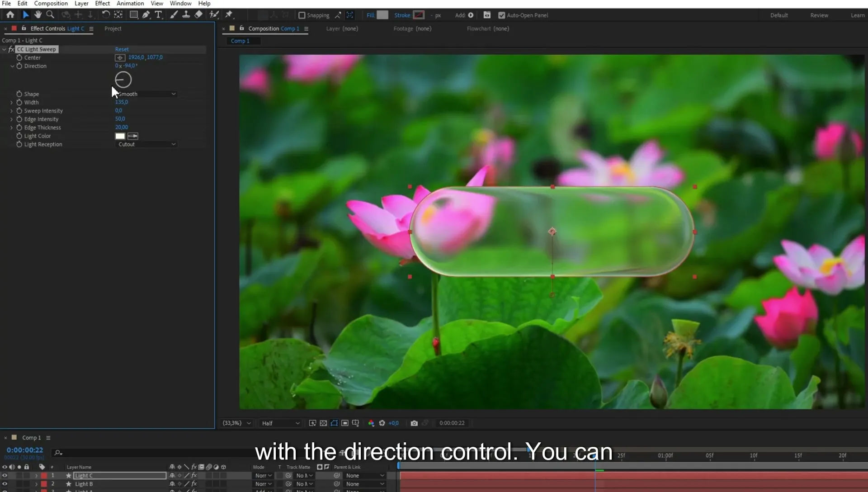Image resolution: width=868 pixels, height=492 pixels.
Task: Select the Hand tool
Action: (x=38, y=14)
